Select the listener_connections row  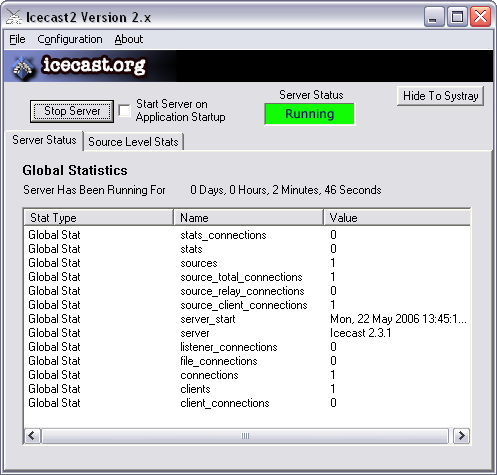247,347
